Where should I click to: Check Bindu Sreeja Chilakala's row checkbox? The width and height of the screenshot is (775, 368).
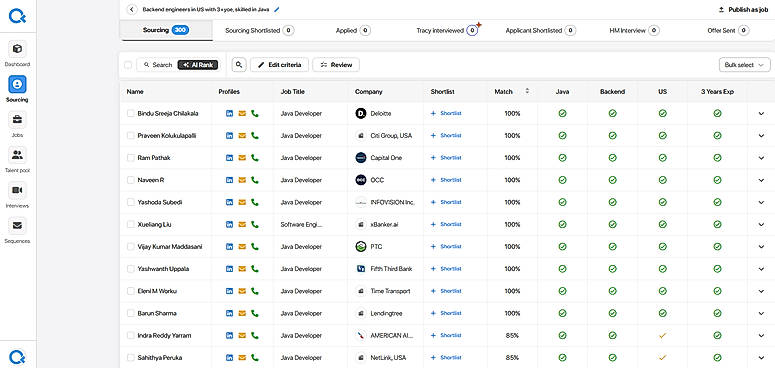pyautogui.click(x=130, y=114)
